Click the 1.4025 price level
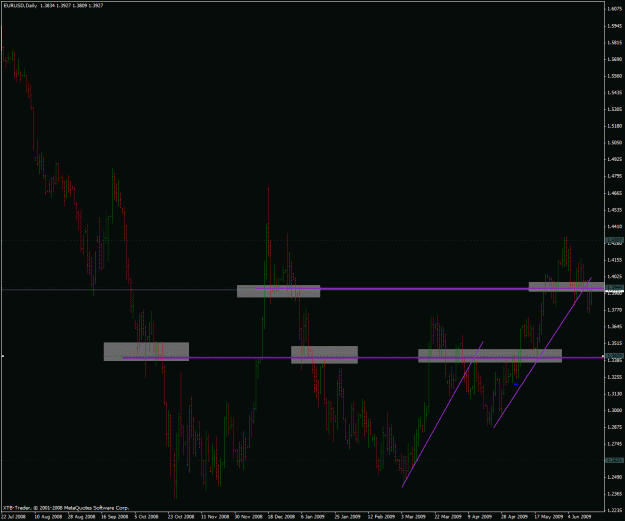 [614, 276]
